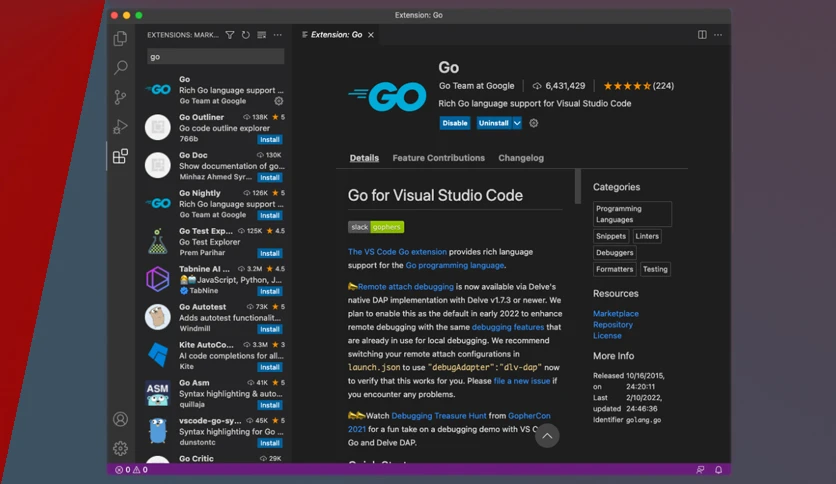Open the notifications bell in status bar
Screen dimensions: 836x484
tap(719, 470)
